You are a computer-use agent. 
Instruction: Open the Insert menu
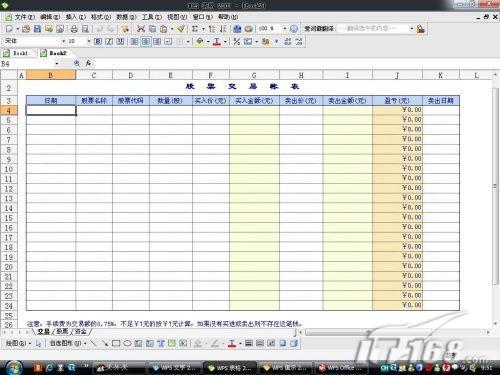pyautogui.click(x=76, y=17)
